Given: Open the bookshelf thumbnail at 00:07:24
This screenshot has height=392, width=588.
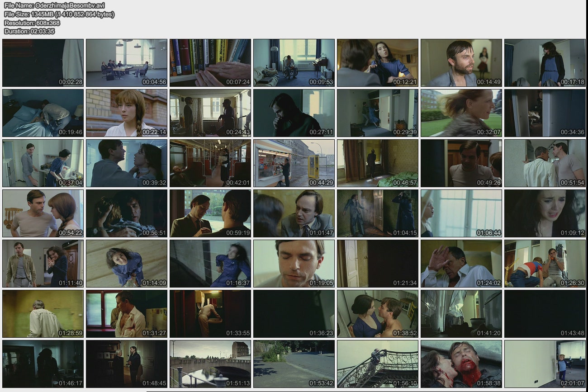Looking at the screenshot, I should click(x=210, y=63).
